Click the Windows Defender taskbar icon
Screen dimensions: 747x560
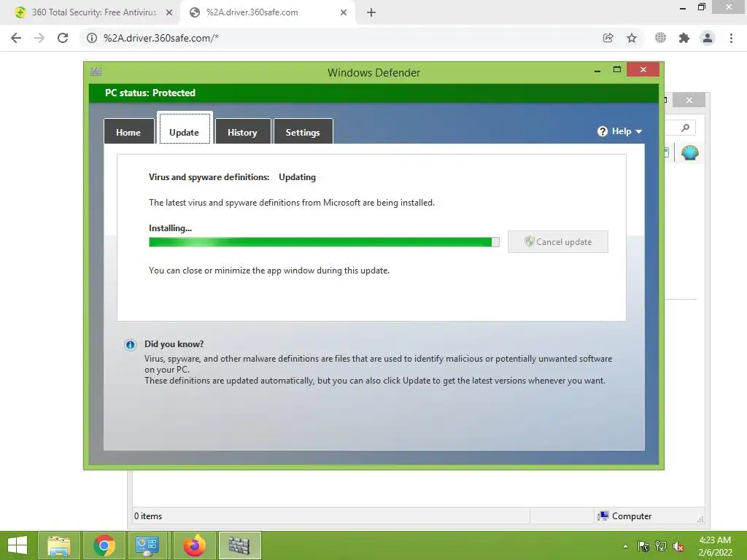tap(239, 545)
